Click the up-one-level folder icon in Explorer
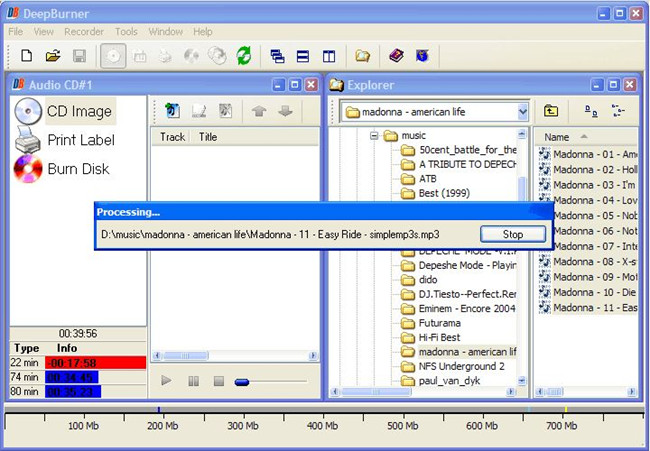The image size is (650, 451). tap(551, 111)
